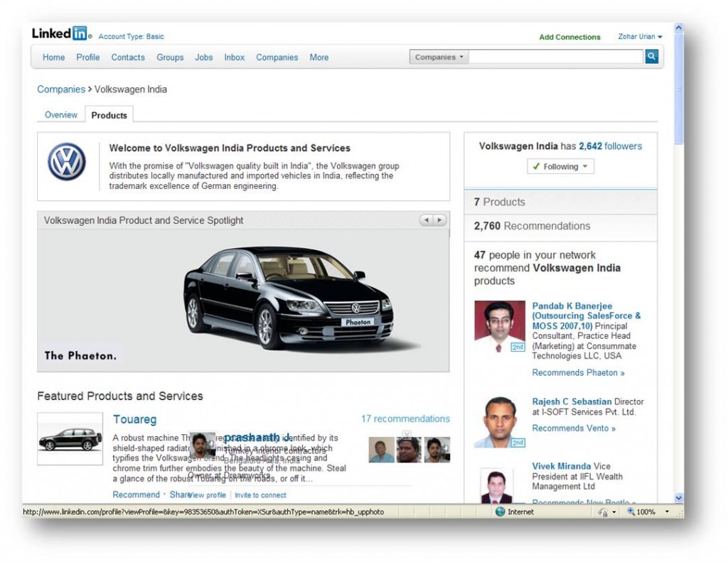
Task: Open the Groups menu
Action: 170,57
